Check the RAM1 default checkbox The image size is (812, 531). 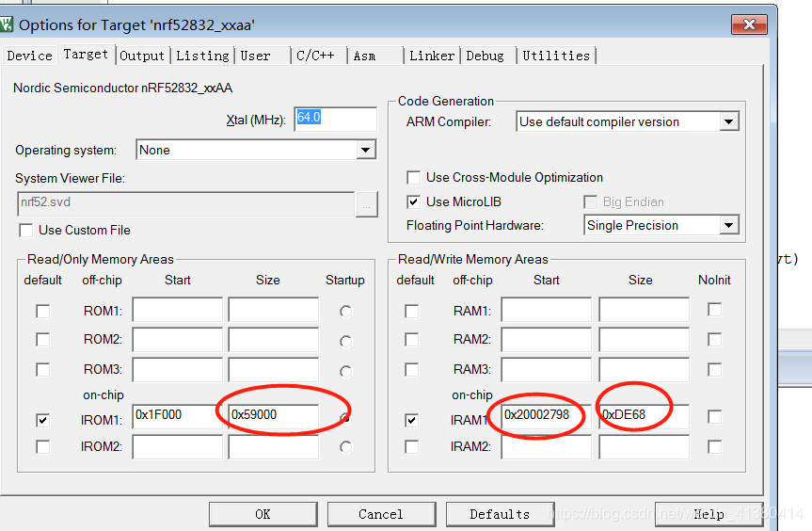pos(412,311)
